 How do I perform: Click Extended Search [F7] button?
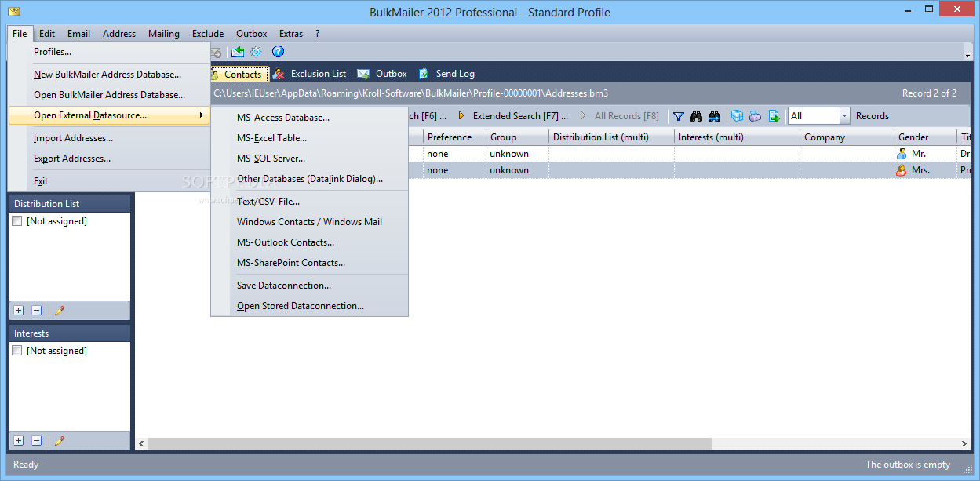[514, 116]
